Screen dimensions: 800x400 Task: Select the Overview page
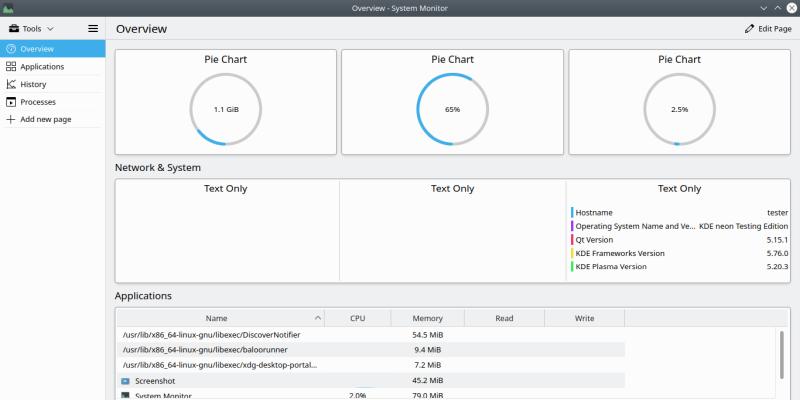tap(37, 48)
